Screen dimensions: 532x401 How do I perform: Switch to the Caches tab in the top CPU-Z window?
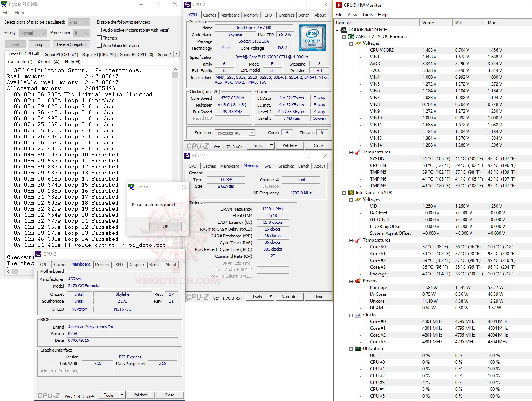pos(210,15)
